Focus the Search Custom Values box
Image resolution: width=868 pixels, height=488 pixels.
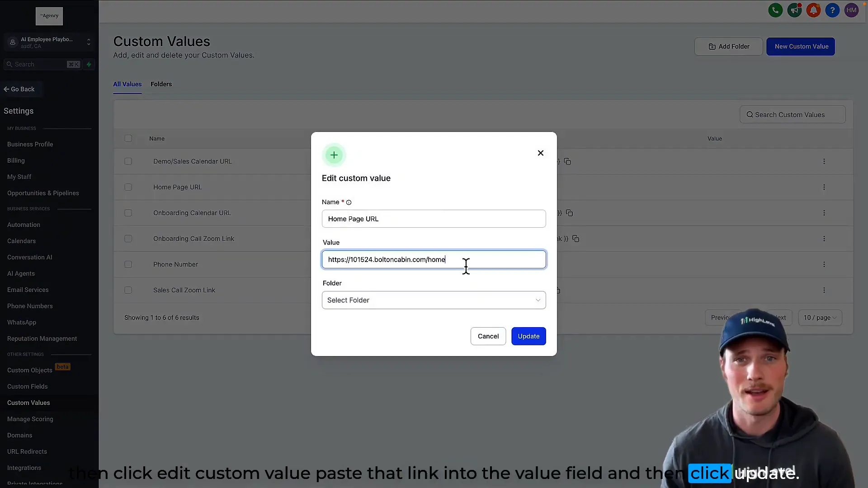793,115
